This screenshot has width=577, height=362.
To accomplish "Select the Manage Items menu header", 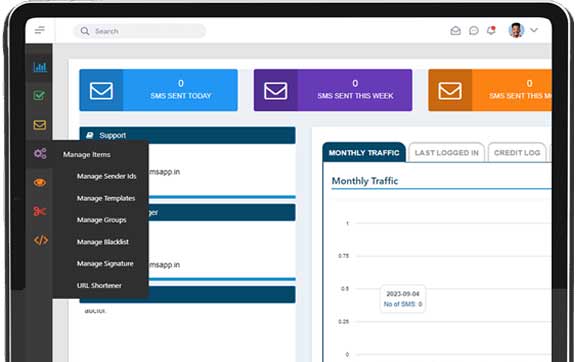I will pyautogui.click(x=86, y=155).
